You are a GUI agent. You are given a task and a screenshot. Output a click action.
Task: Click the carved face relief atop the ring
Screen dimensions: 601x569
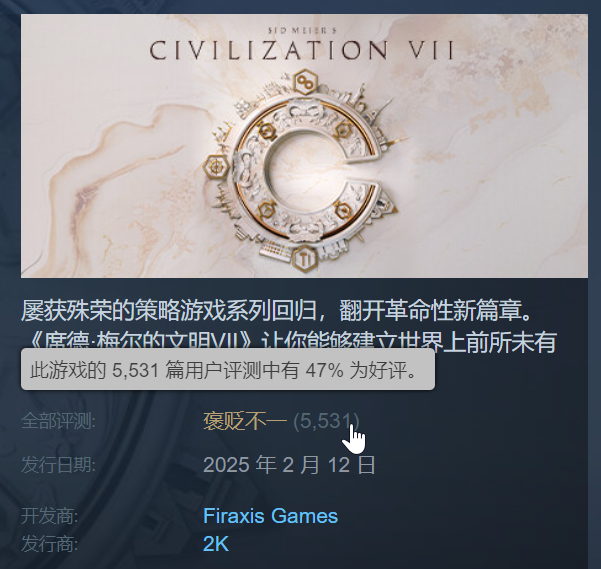pyautogui.click(x=303, y=108)
